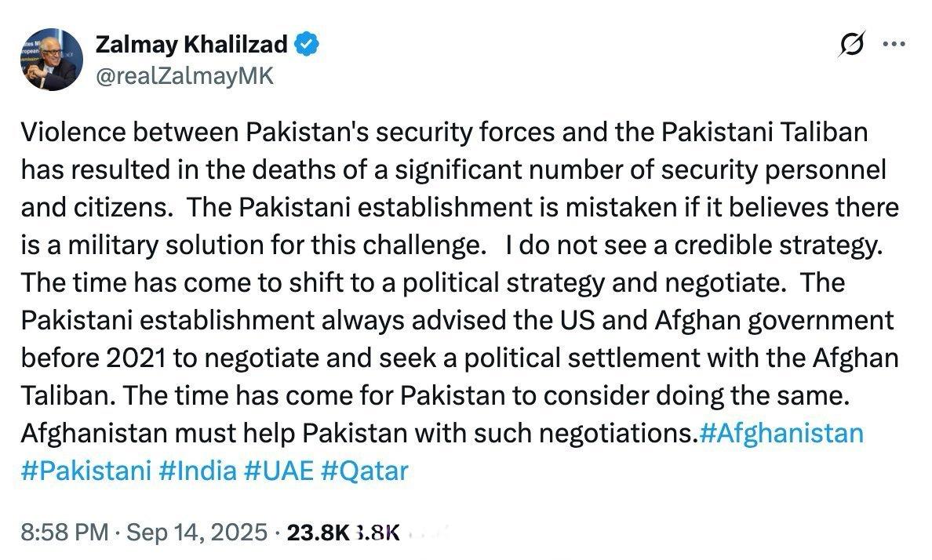Click the 'credible strategy' phrase
Image resolution: width=932 pixels, height=560 pixels.
coord(779,245)
